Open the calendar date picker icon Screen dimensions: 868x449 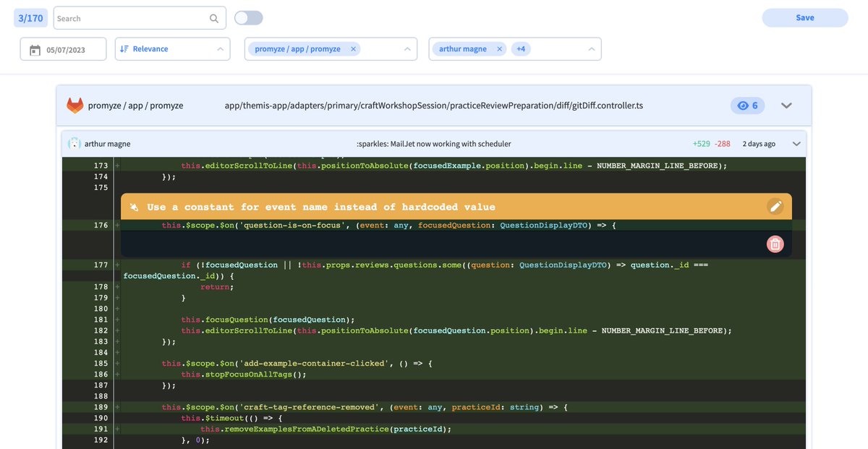[35, 50]
